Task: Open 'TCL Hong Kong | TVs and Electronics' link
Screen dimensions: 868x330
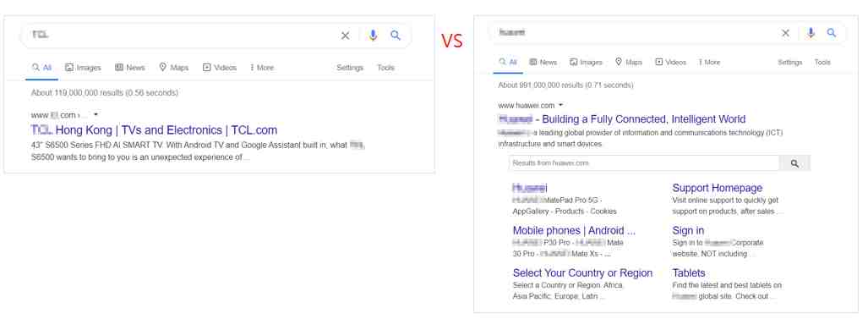Action: (154, 130)
